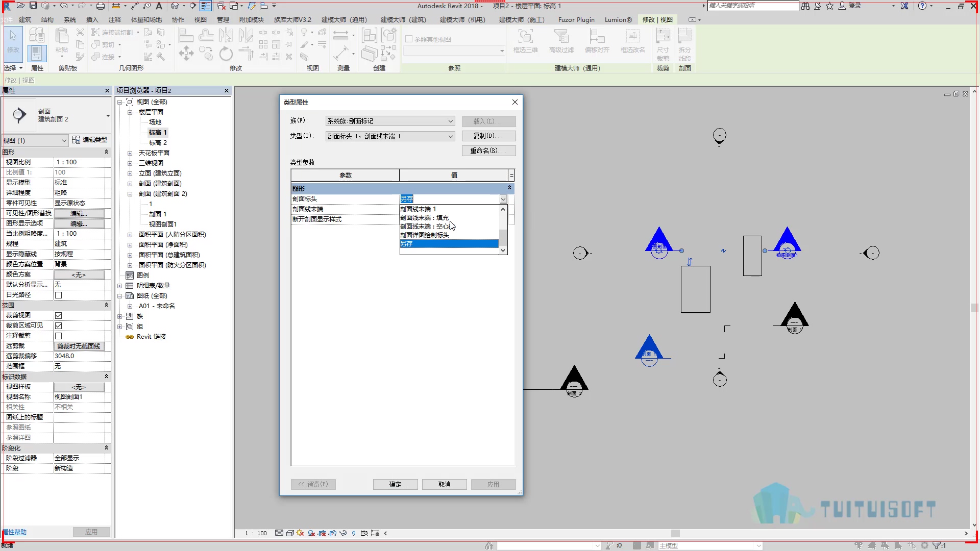
Task: Click the dropdown list vertical scrollbar thumb
Action: [503, 237]
